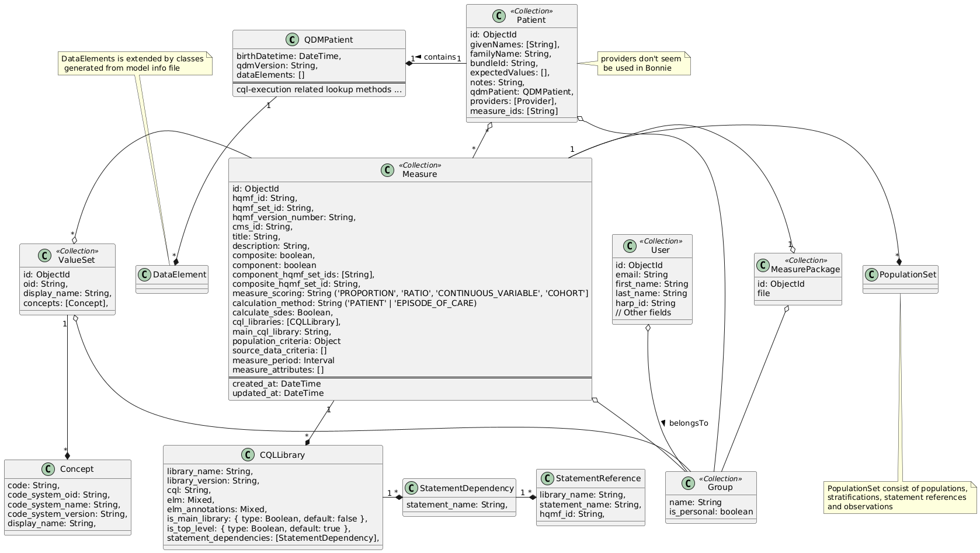The width and height of the screenshot is (980, 553).
Task: Click 'file' attribute in MeasurePackage
Action: click(764, 293)
